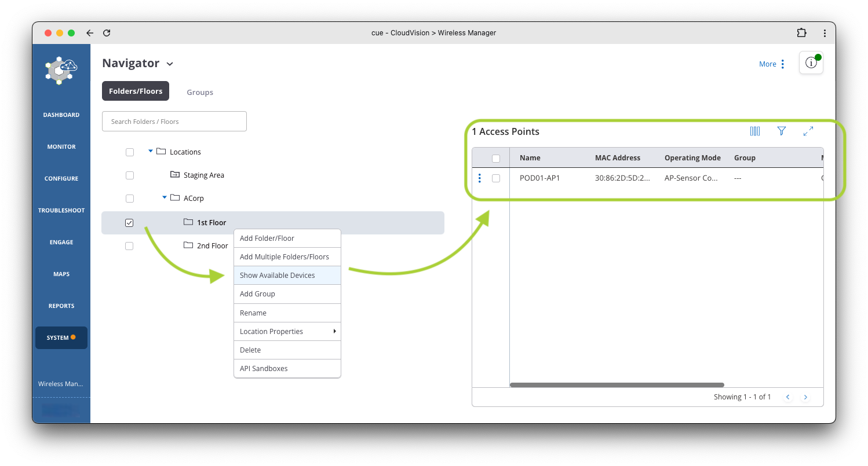Collapse the Locations folder tree
The width and height of the screenshot is (868, 466).
coord(151,152)
